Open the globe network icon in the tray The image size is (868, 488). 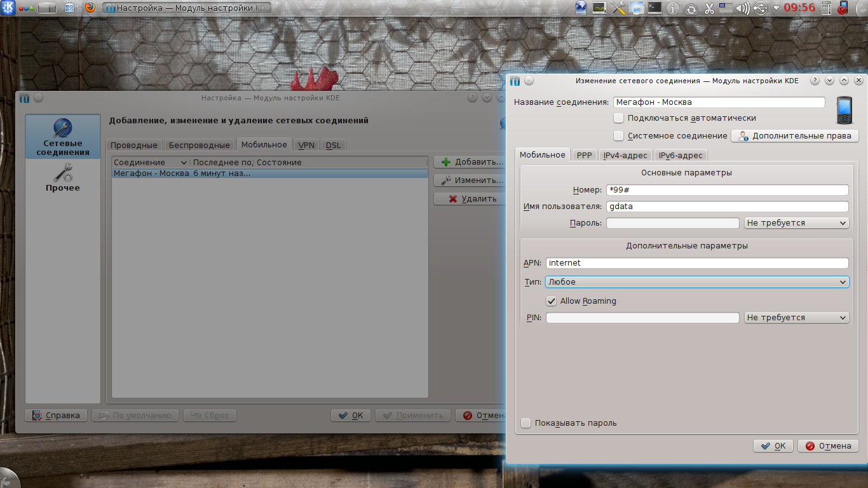pos(581,8)
